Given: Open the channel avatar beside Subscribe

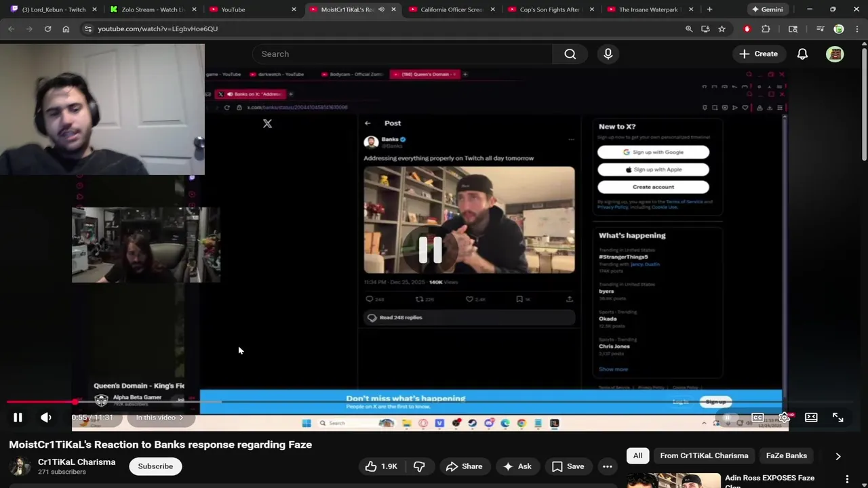Looking at the screenshot, I should 20,467.
